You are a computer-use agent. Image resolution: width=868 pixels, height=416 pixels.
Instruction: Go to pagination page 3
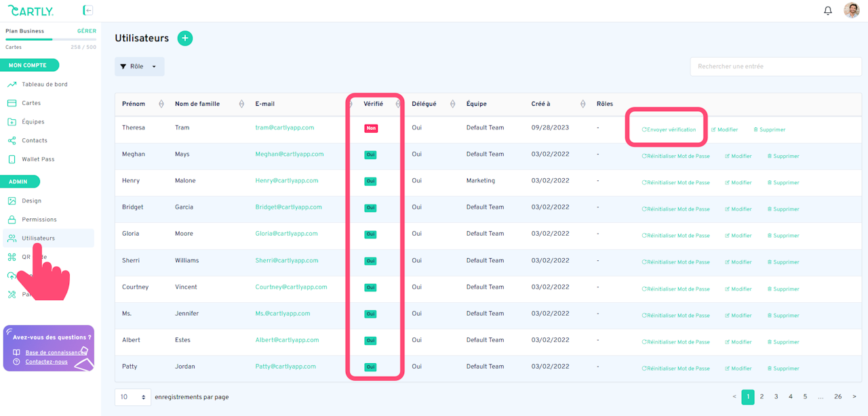(x=776, y=397)
